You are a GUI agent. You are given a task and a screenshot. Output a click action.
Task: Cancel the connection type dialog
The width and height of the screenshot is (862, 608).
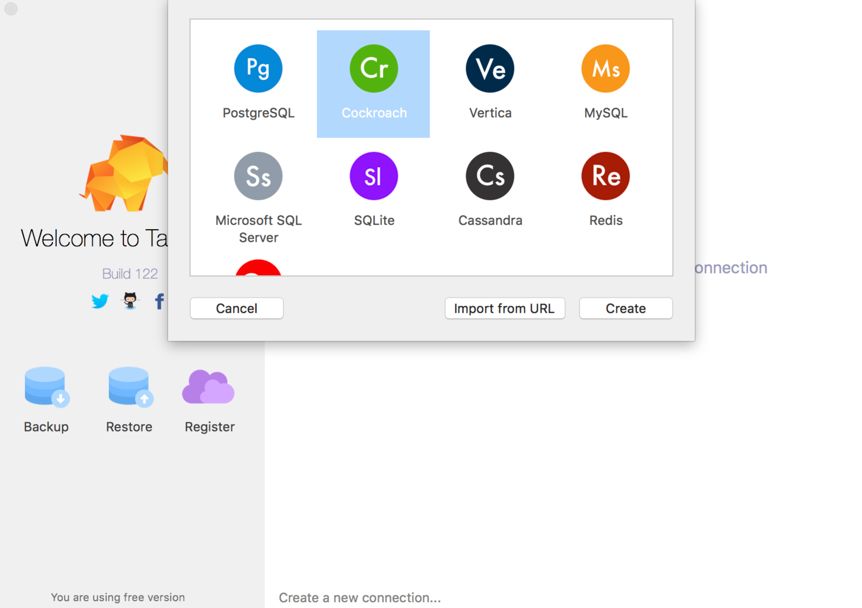click(236, 308)
